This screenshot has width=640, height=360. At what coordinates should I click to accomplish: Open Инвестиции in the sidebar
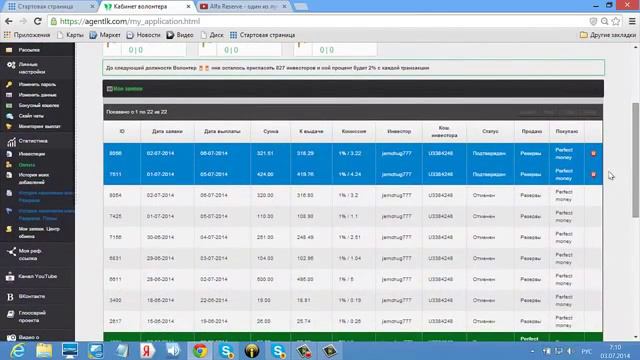(31, 154)
